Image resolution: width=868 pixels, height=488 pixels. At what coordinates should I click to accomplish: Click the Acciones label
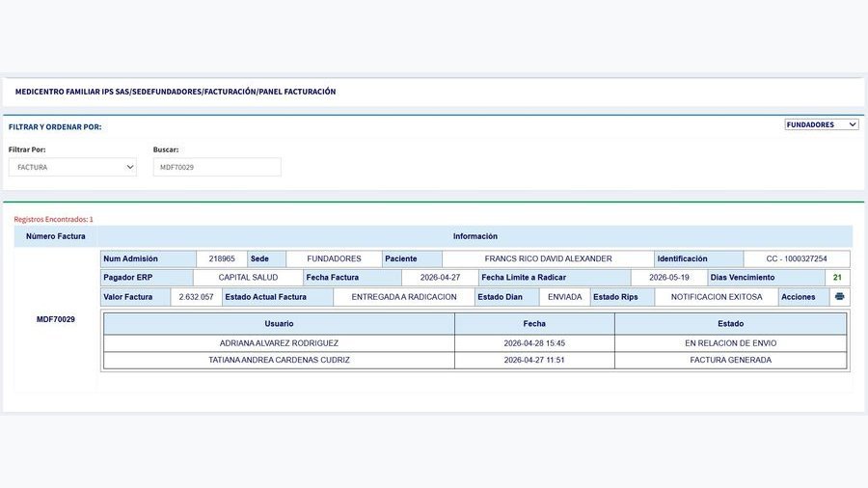[x=799, y=297]
